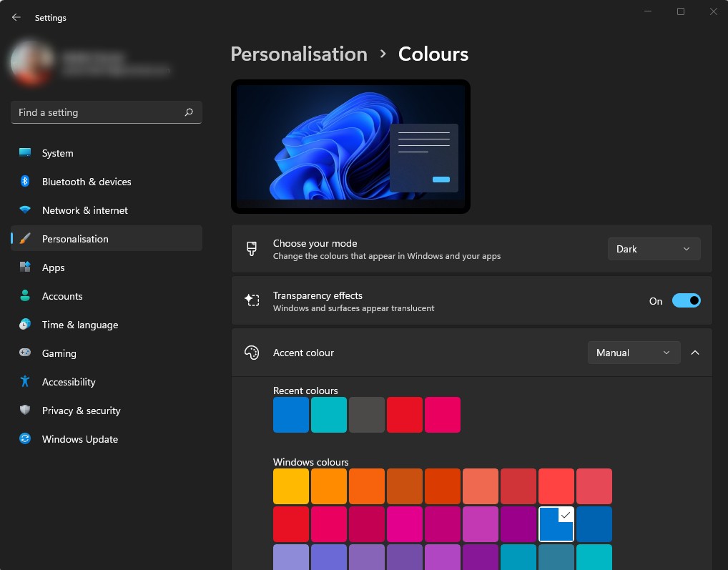This screenshot has width=728, height=570.
Task: Click the "Recent colours" label
Action: 305,390
